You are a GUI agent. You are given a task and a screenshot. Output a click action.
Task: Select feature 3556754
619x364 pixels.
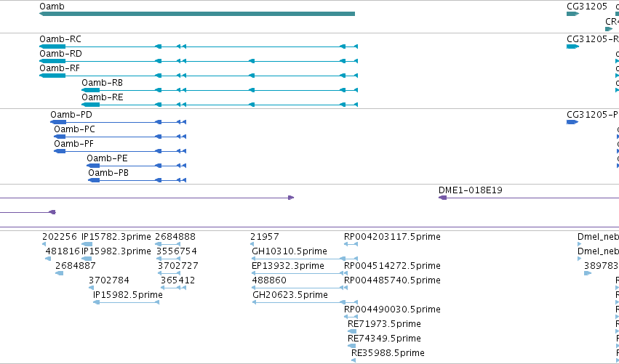(x=169, y=259)
